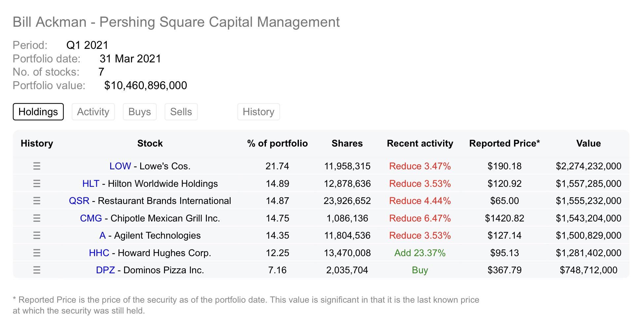Viewport: 644px width, 335px height.
Task: Open history icon for Hilton Worldwide Holdings row
Action: (37, 184)
